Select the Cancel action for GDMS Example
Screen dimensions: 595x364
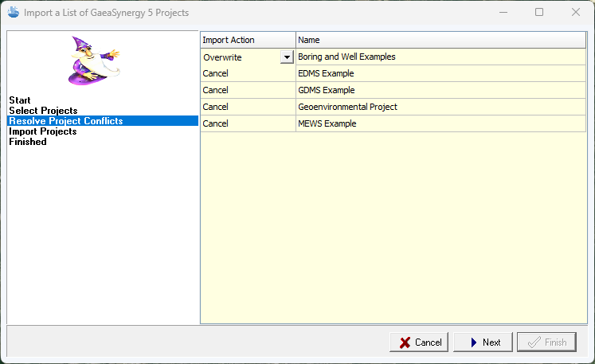tap(248, 90)
